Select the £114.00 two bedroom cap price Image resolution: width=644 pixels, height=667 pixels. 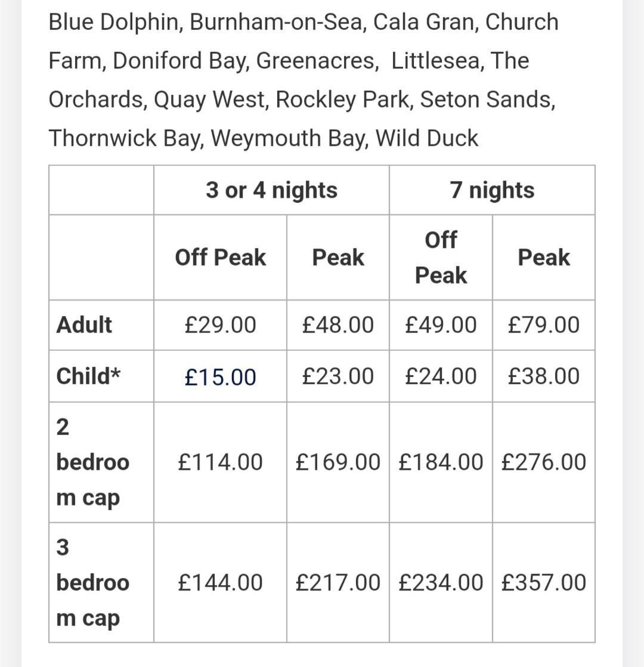coord(220,462)
